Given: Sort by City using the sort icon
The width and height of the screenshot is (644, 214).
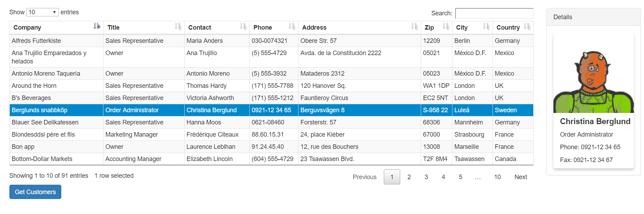Looking at the screenshot, I should pos(486,26).
